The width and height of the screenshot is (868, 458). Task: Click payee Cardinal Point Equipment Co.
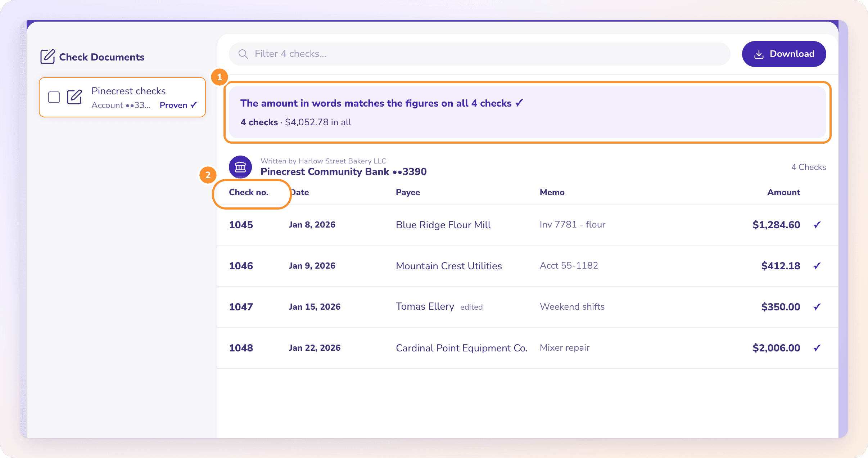click(462, 348)
